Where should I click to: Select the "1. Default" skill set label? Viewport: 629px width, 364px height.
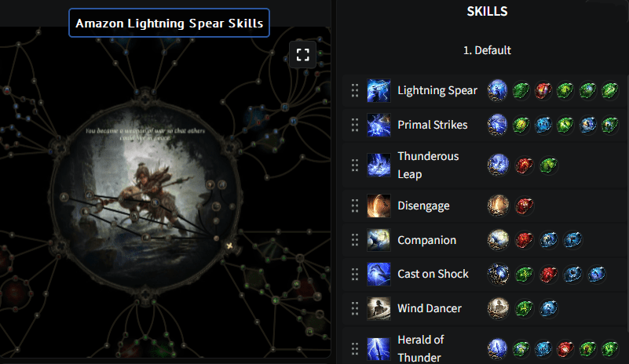[x=487, y=50]
